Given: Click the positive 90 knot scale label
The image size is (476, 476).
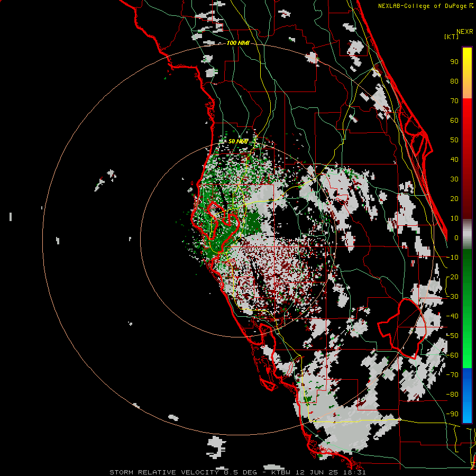Looking at the screenshot, I should coord(454,62).
